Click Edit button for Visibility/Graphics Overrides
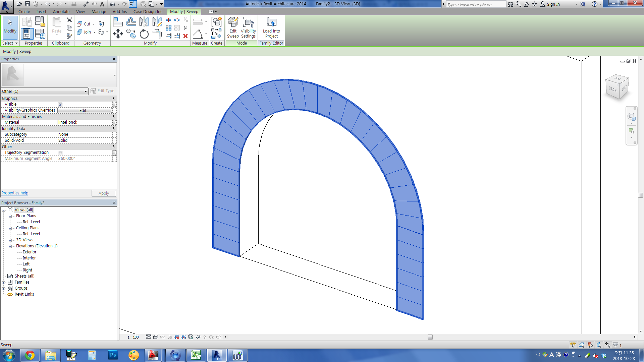 point(85,110)
